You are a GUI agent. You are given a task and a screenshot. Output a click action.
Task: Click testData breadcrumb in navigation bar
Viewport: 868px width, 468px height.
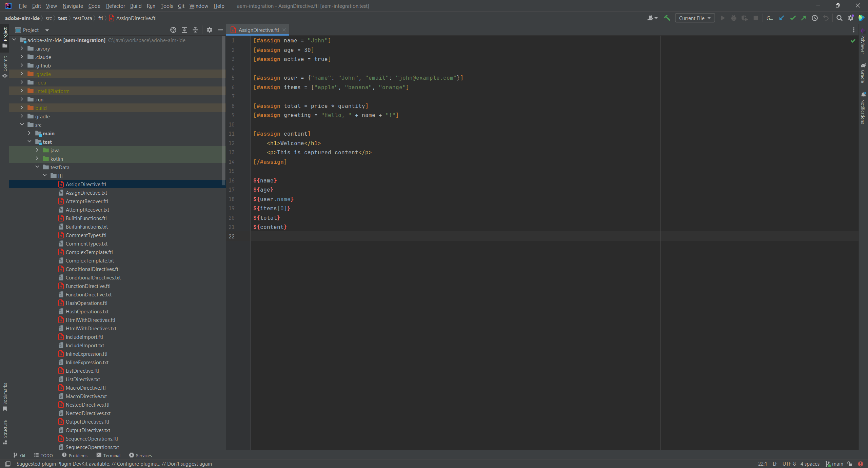[x=82, y=18]
